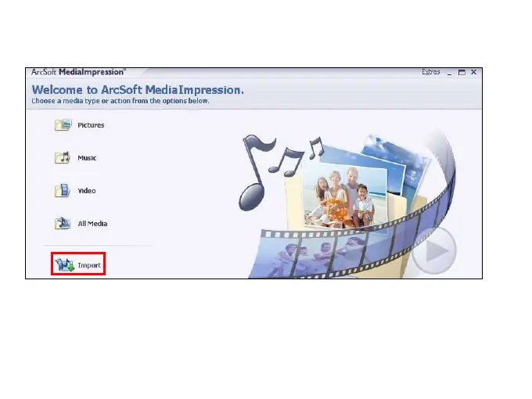Image resolution: width=532 pixels, height=399 pixels.
Task: Open the Video folder icon
Action: coord(63,191)
